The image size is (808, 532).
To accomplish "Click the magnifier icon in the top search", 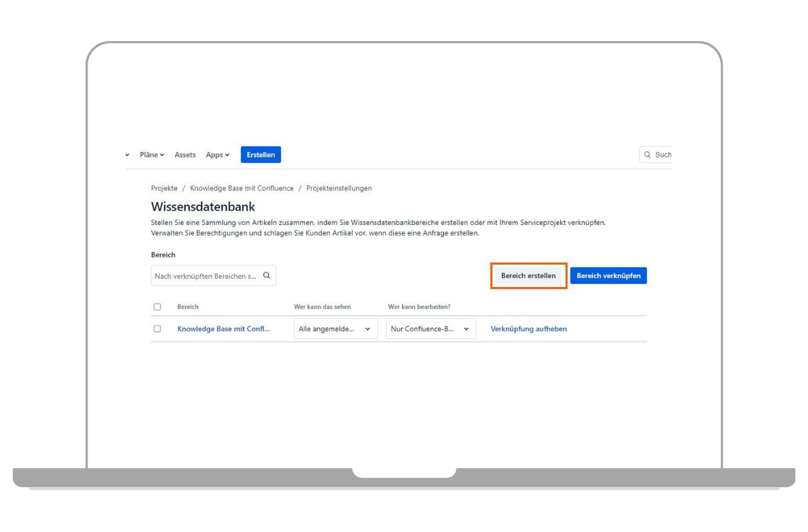I will click(x=647, y=155).
